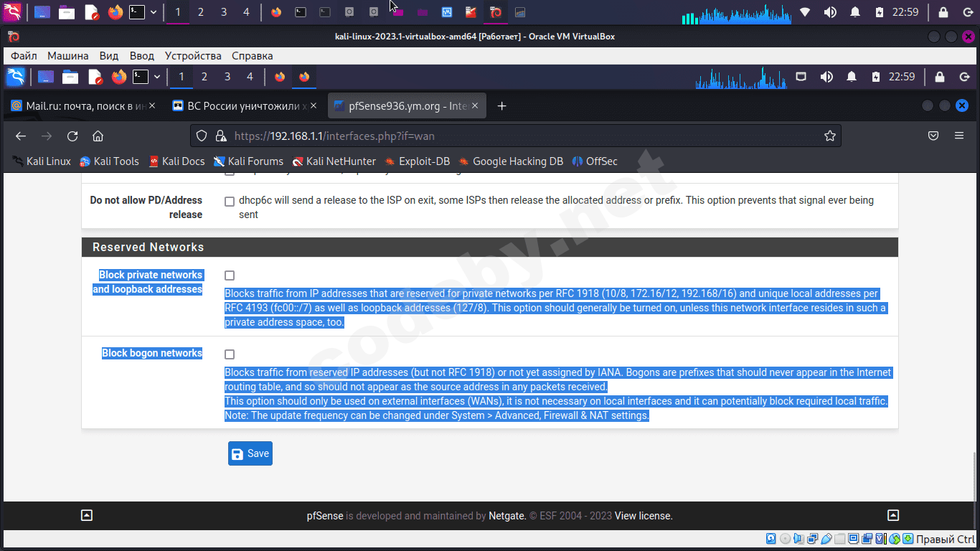
Task: Open the terminal launcher in host panel
Action: click(x=137, y=12)
